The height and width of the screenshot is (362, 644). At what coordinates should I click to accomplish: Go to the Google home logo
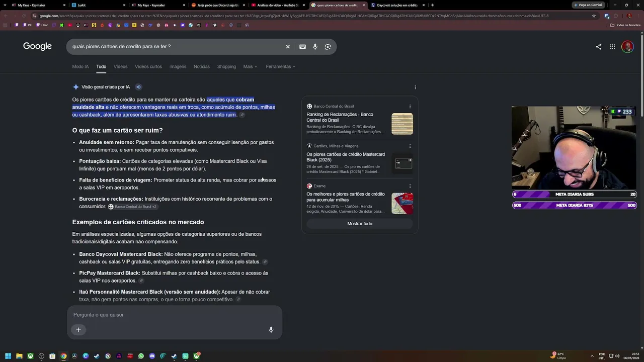pos(37,46)
